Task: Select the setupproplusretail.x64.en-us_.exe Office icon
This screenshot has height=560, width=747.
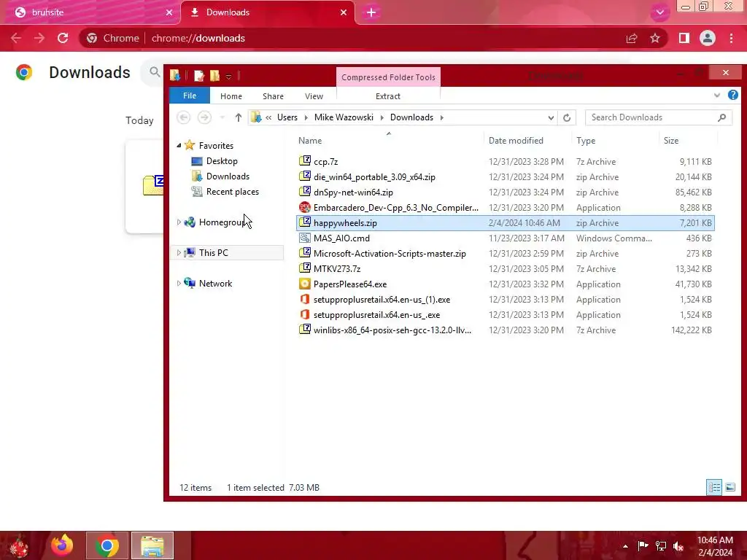Action: pyautogui.click(x=305, y=314)
